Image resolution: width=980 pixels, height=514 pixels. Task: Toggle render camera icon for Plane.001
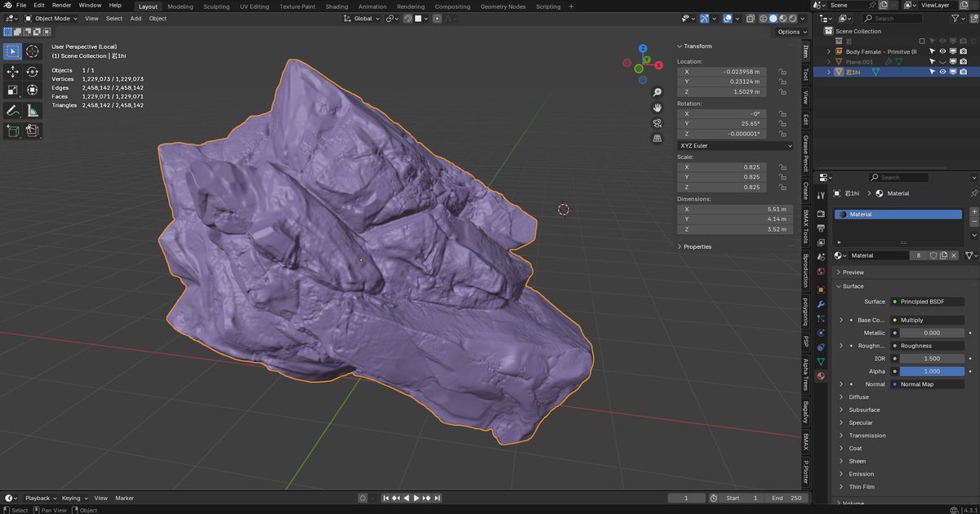963,62
